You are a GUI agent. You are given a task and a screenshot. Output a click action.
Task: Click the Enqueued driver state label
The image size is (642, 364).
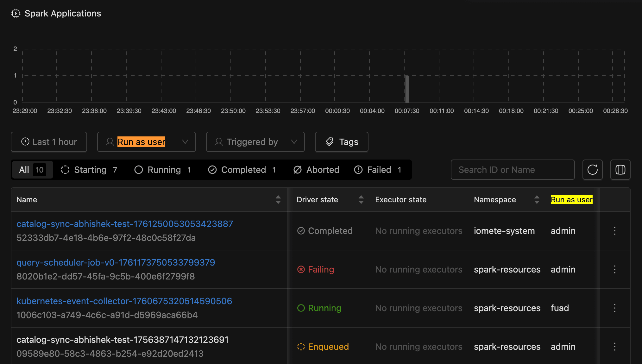tap(328, 347)
